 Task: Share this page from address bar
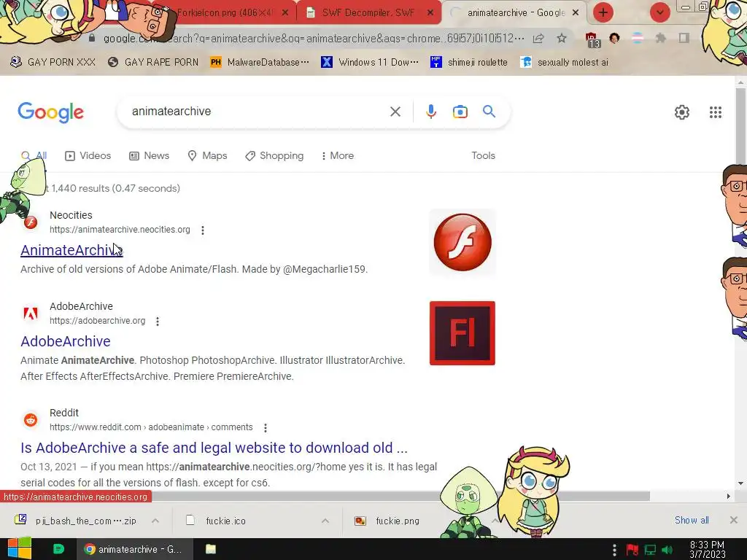(538, 39)
